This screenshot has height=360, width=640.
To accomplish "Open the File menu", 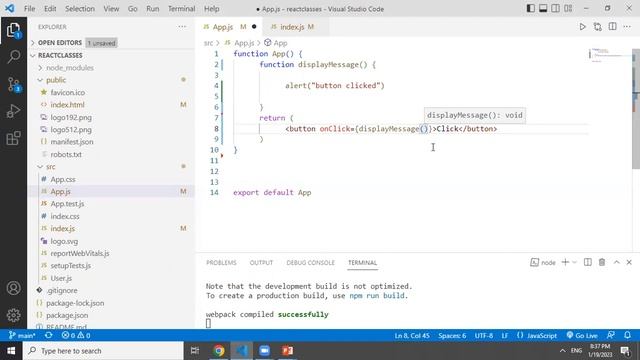I will tap(29, 9).
